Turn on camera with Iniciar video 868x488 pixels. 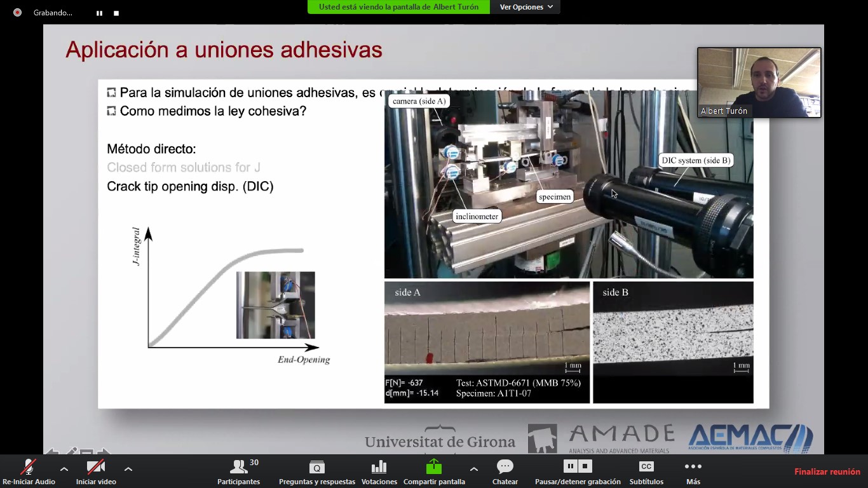(96, 471)
